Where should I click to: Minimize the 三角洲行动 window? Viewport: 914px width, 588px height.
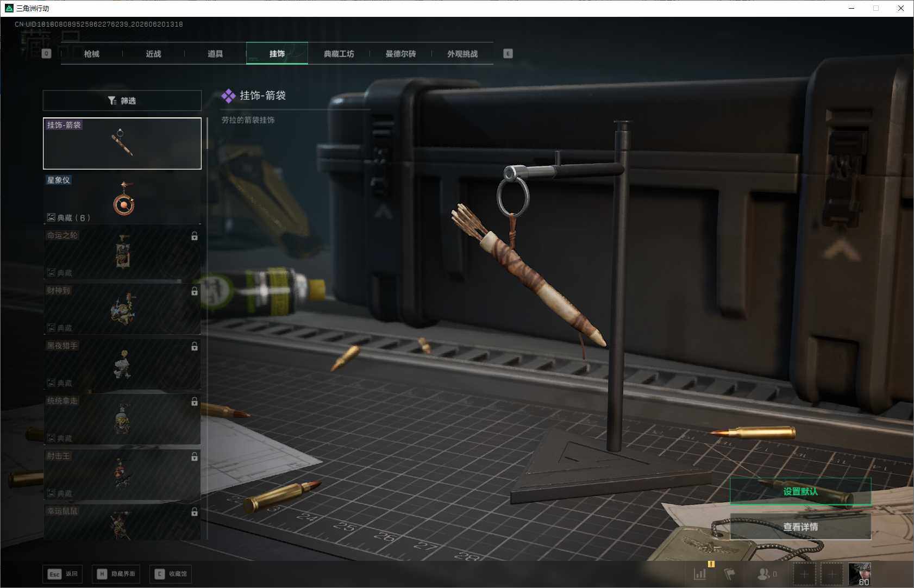coord(852,8)
